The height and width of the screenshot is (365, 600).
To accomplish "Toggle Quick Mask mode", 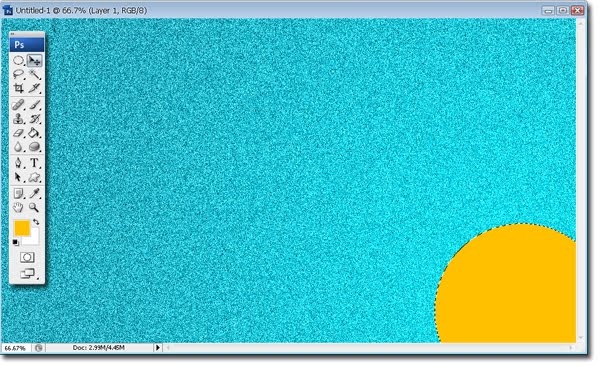I will pos(27,257).
